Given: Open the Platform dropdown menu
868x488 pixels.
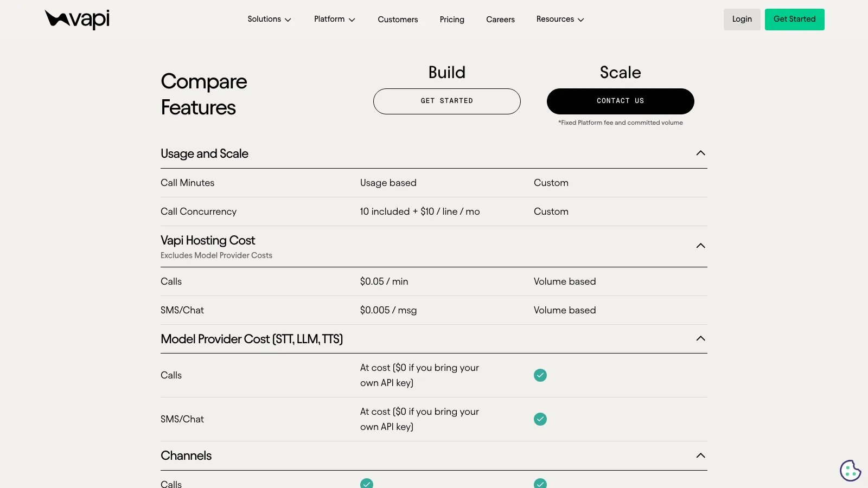Looking at the screenshot, I should [x=335, y=20].
